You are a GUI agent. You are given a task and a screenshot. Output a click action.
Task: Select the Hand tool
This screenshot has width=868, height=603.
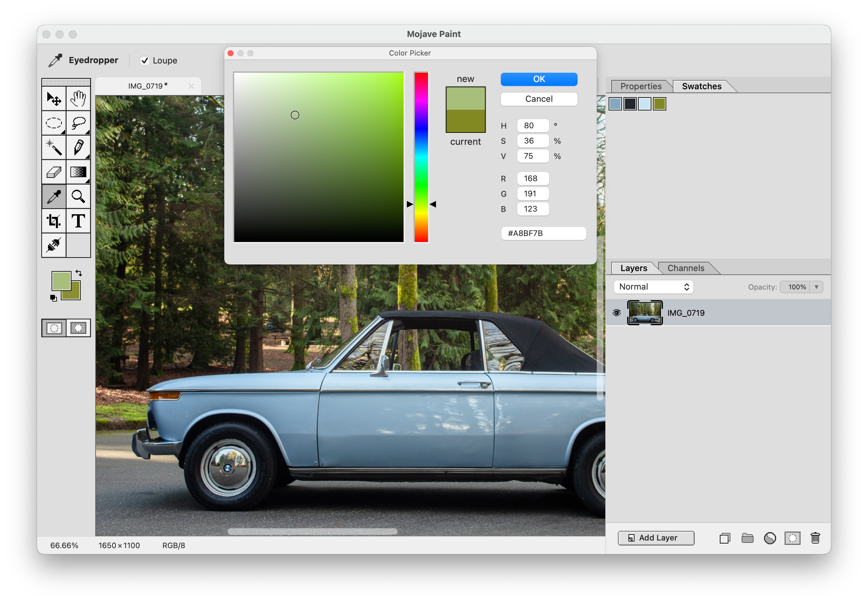pos(78,99)
